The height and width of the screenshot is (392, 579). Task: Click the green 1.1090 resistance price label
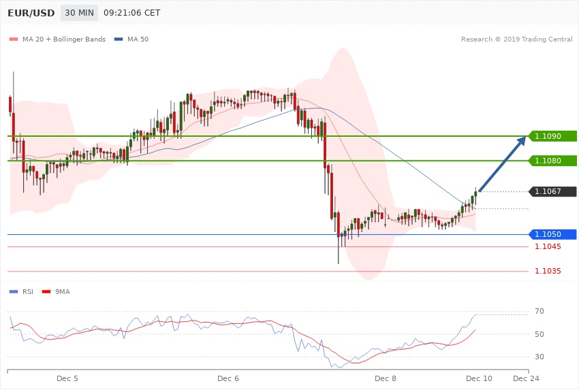pos(552,137)
